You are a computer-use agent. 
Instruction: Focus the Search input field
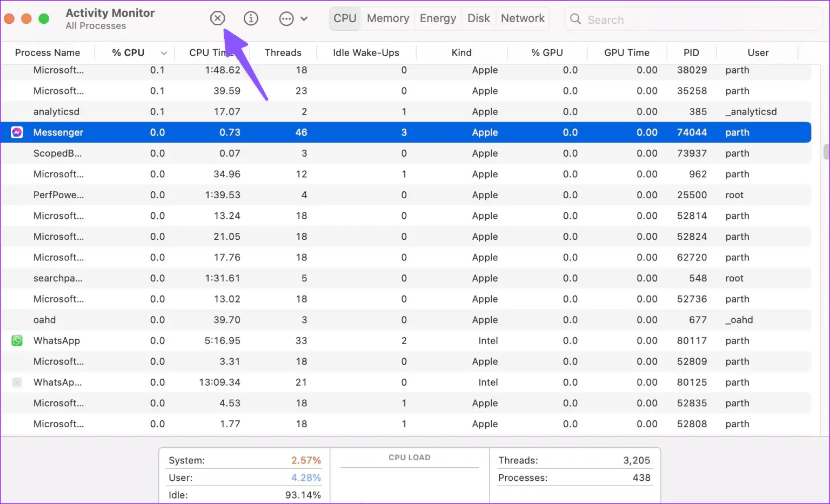(693, 19)
